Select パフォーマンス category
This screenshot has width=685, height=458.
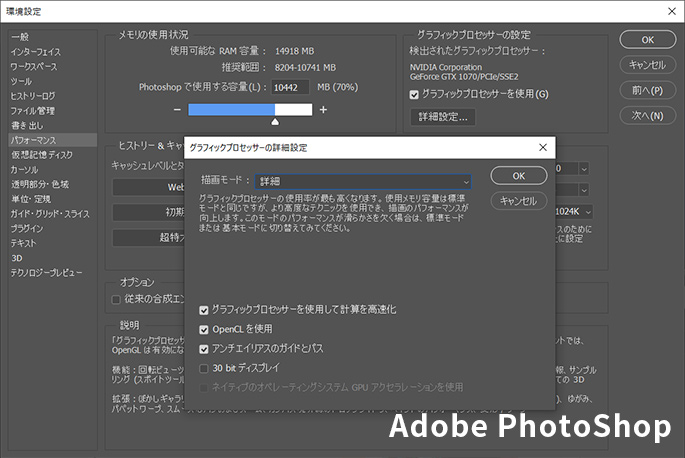[52, 140]
